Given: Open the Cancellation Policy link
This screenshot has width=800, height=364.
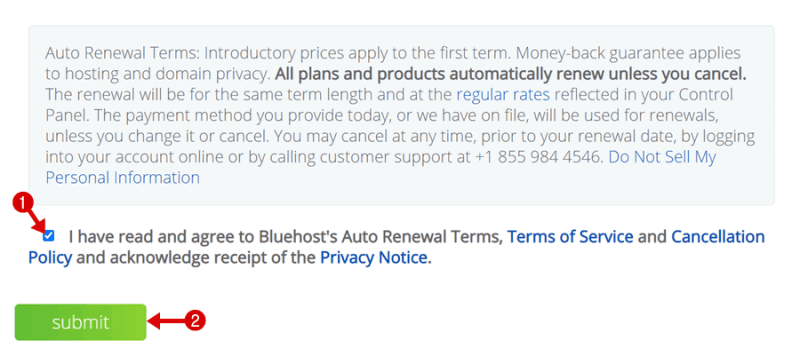Looking at the screenshot, I should point(396,248).
